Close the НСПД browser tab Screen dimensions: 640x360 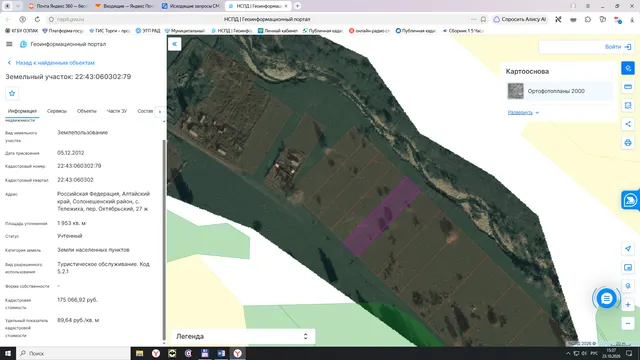(x=286, y=6)
